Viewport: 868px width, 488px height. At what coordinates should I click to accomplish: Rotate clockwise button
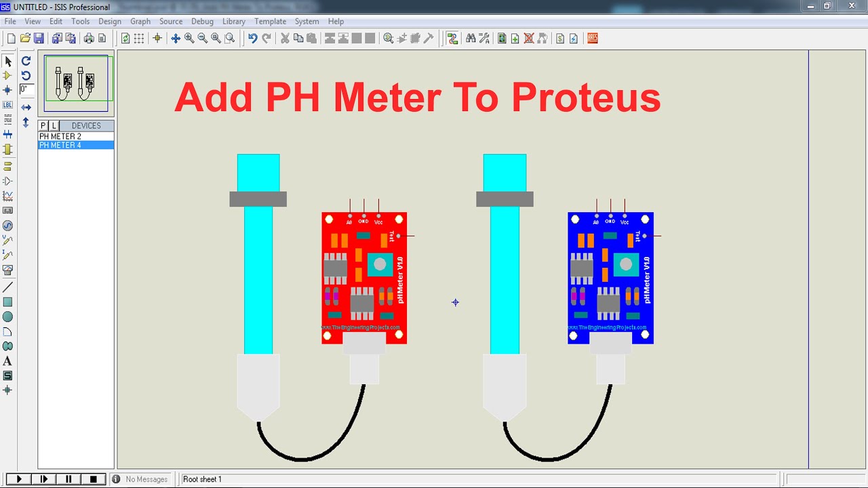coord(26,61)
